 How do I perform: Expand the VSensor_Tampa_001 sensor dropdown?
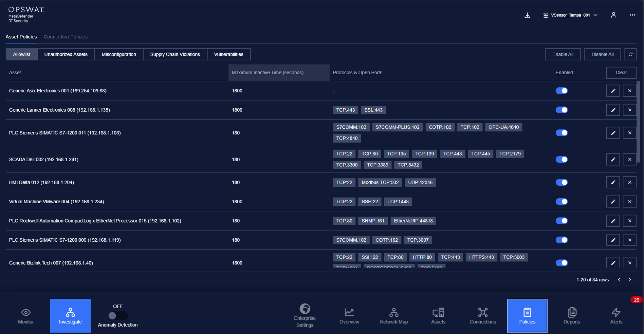(570, 15)
